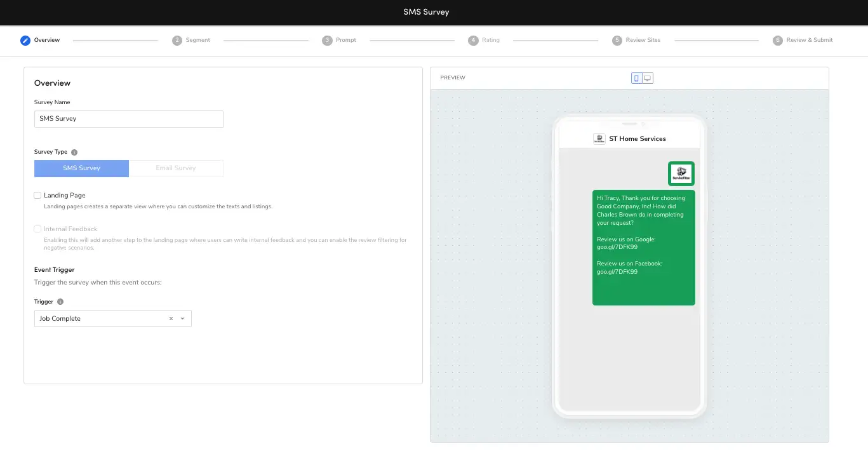Click the ServiceTitan avatar in the chat preview

[681, 172]
